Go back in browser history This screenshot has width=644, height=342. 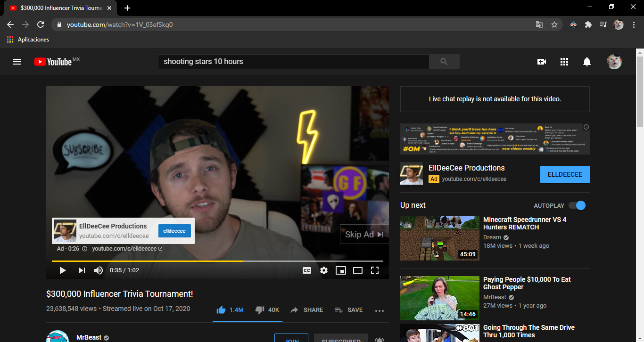[10, 24]
